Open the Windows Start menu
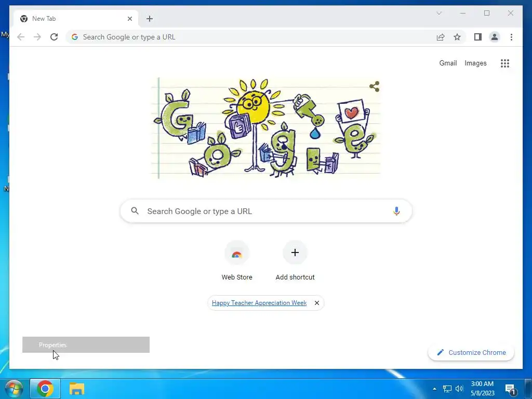 (x=14, y=389)
